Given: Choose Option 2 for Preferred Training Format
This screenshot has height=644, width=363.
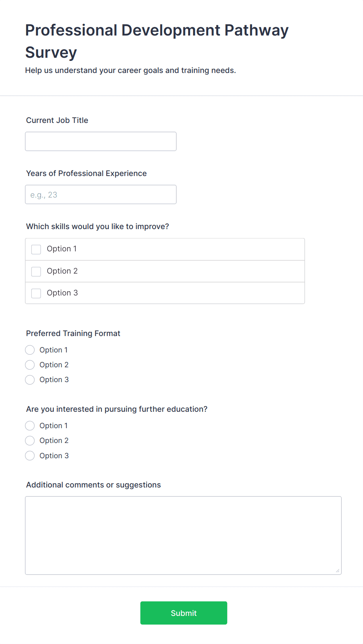Looking at the screenshot, I should (x=30, y=365).
